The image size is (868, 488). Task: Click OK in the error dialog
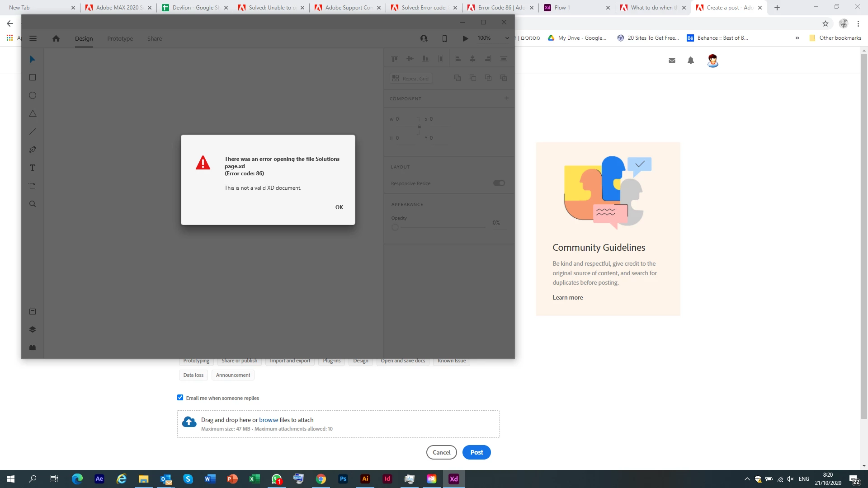(x=339, y=207)
